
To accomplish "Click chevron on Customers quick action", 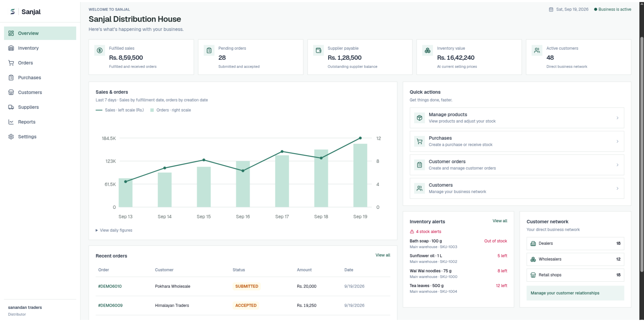I will tap(617, 188).
